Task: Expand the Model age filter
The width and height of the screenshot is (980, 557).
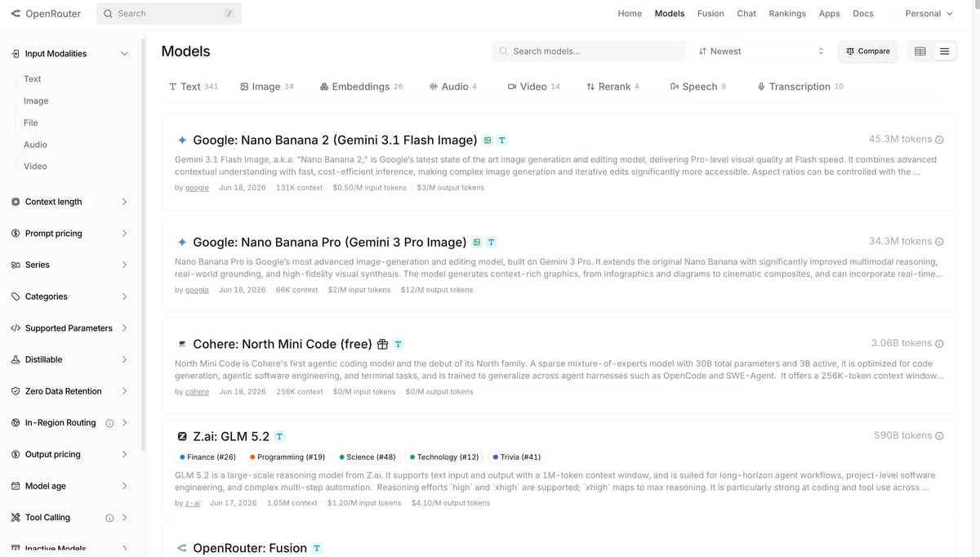Action: tap(124, 486)
